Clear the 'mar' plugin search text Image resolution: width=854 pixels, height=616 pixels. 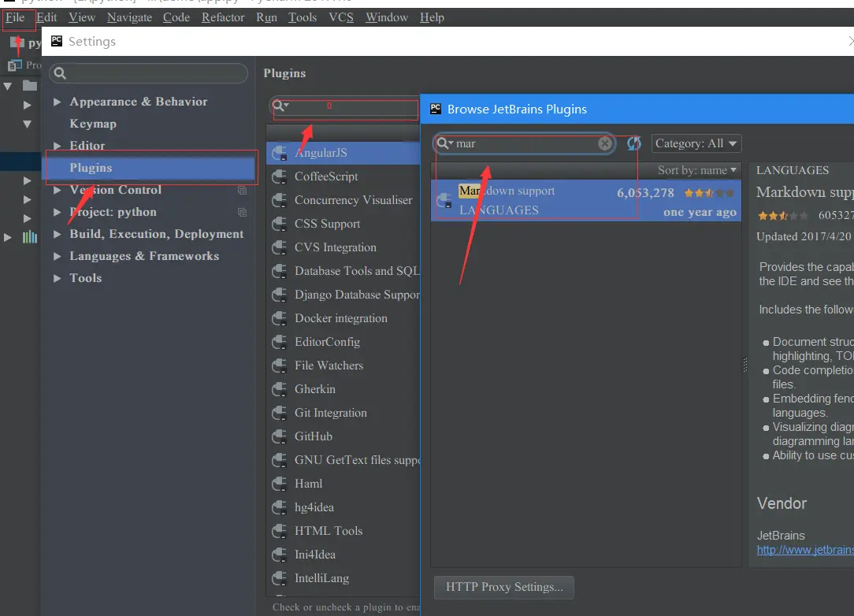click(x=604, y=143)
